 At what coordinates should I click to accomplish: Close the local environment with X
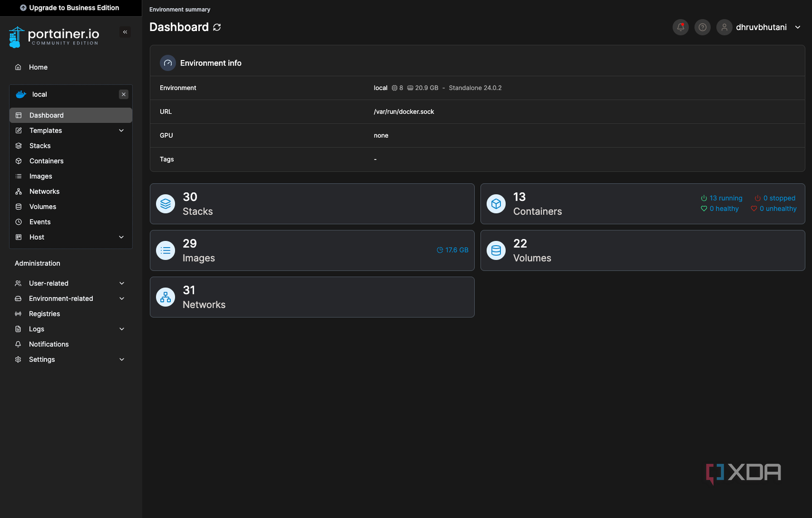coord(124,95)
